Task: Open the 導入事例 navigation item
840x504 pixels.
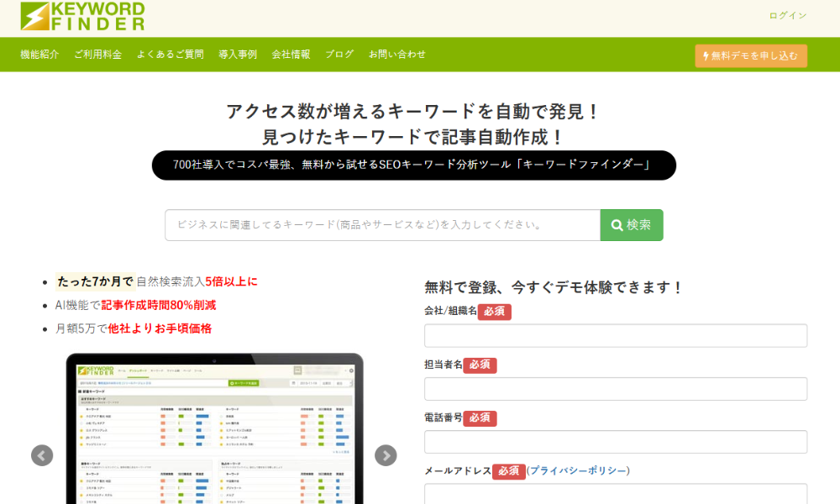Action: tap(238, 54)
